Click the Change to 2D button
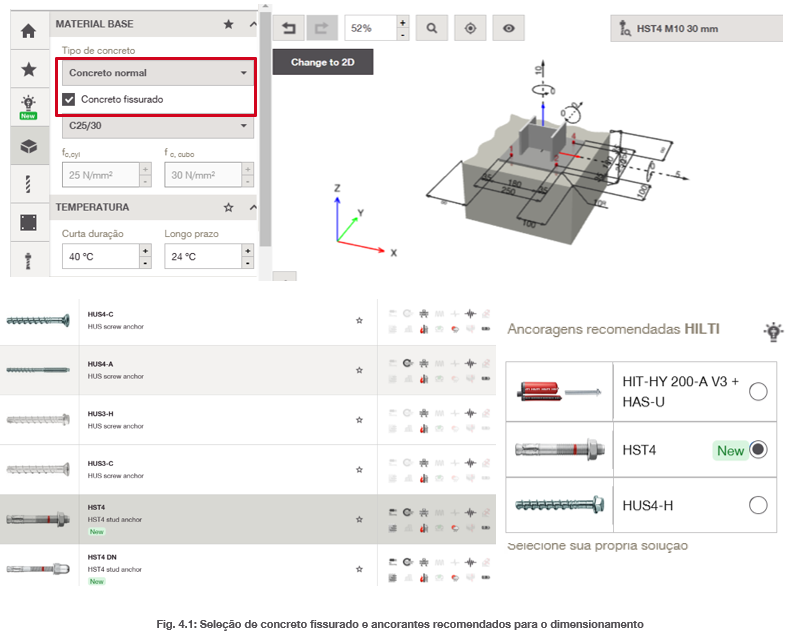This screenshot has width=810, height=643. point(323,62)
